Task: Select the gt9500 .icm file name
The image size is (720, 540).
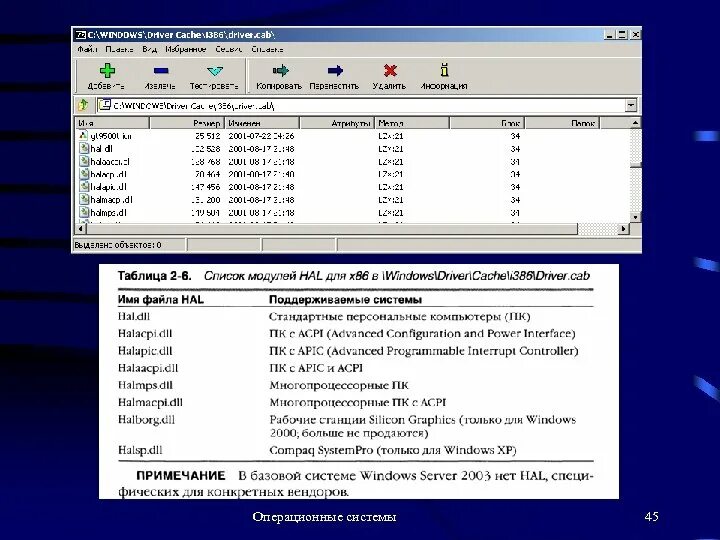Action: (111, 136)
